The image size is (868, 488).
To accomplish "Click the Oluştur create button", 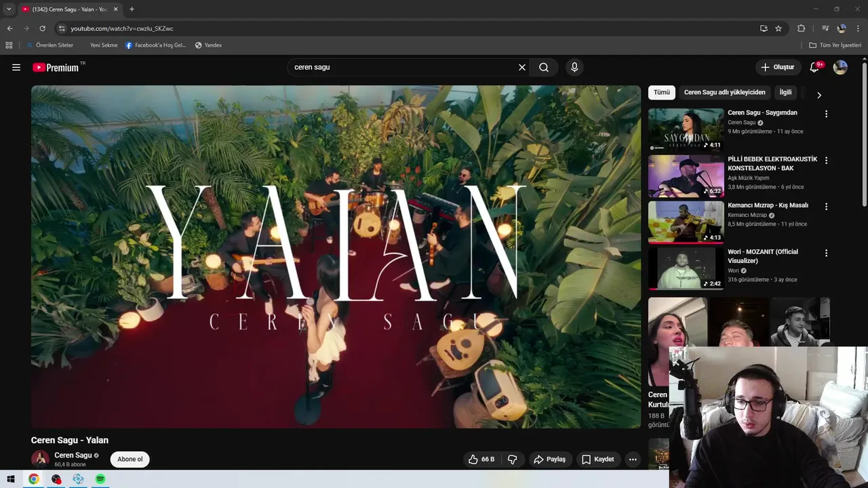I will [777, 67].
